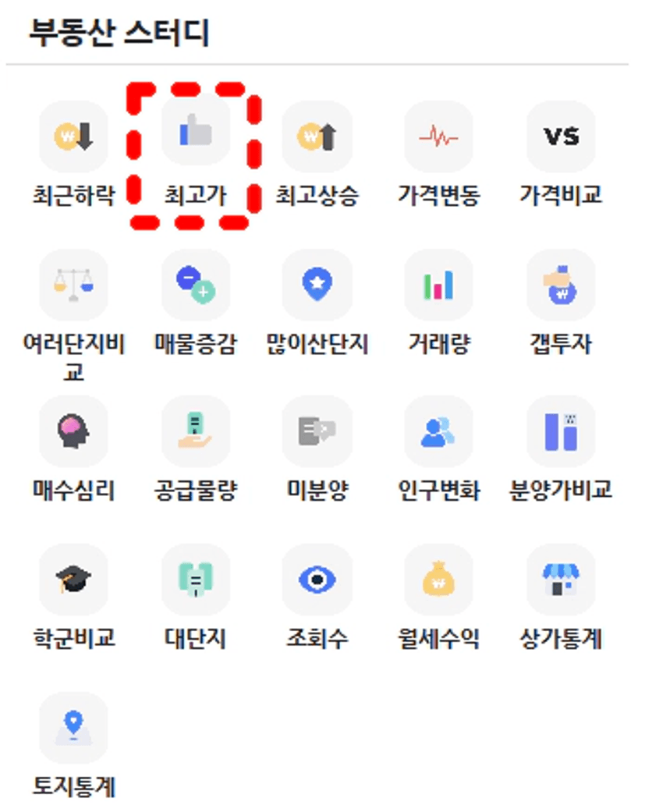Open the 거래량 bar chart icon

click(x=439, y=285)
